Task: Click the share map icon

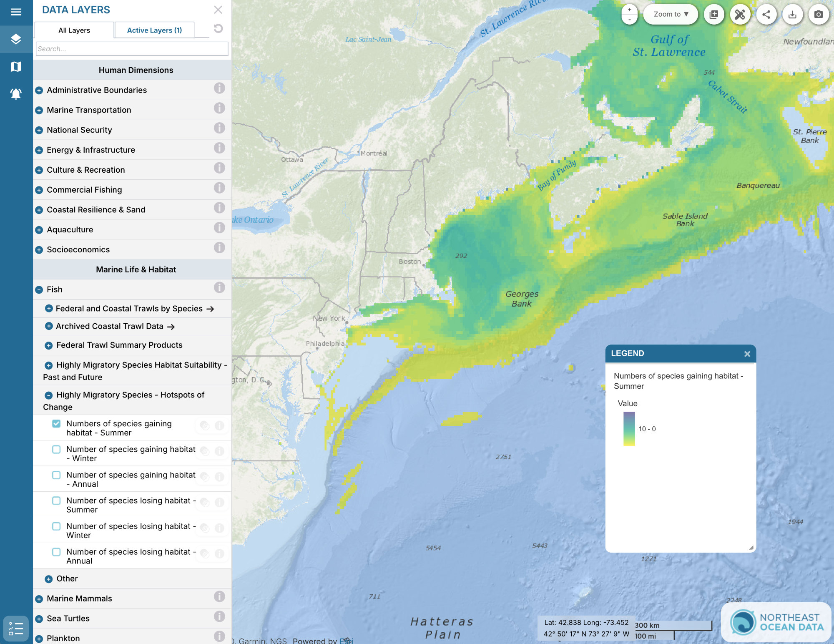Action: [x=766, y=15]
